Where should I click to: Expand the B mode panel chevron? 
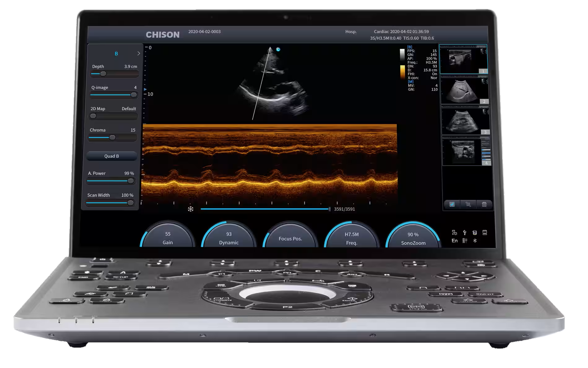tap(138, 54)
